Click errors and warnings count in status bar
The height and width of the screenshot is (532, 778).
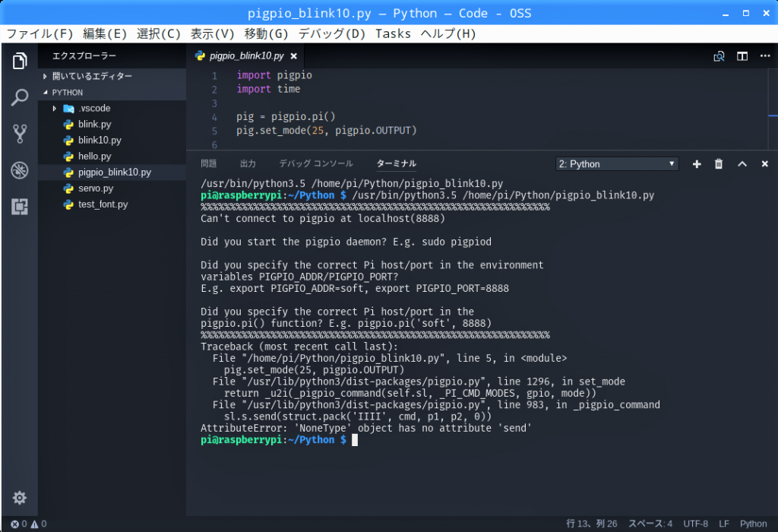29,524
